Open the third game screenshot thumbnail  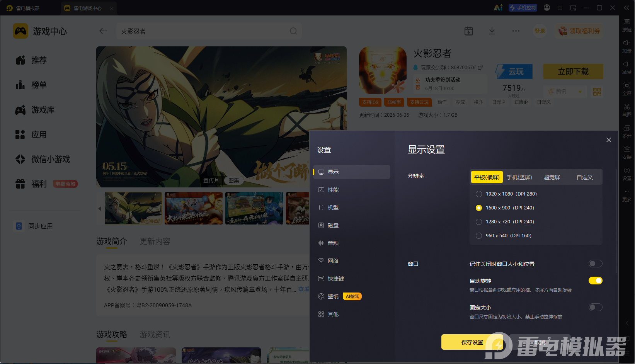click(254, 208)
